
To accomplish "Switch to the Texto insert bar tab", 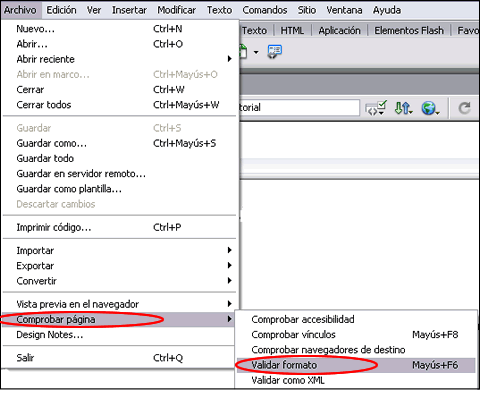I will (255, 31).
